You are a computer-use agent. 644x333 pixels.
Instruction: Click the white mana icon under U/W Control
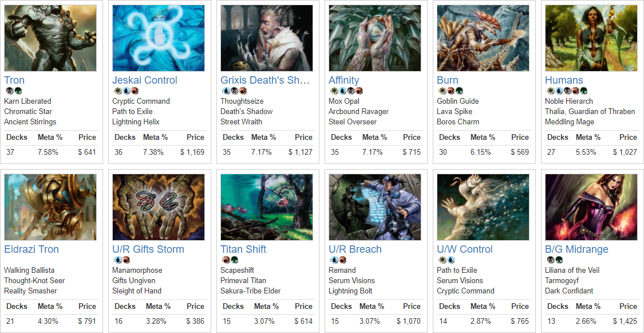[x=441, y=260]
